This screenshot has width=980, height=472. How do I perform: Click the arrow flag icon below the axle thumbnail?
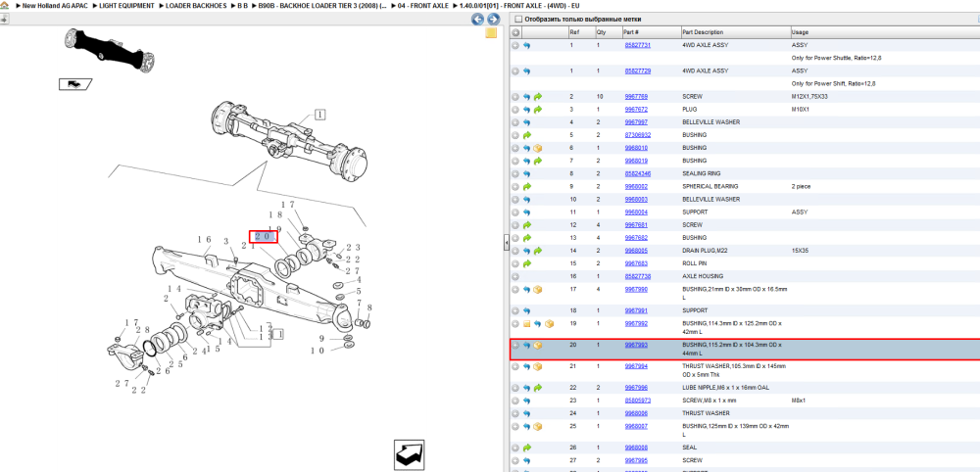point(75,83)
